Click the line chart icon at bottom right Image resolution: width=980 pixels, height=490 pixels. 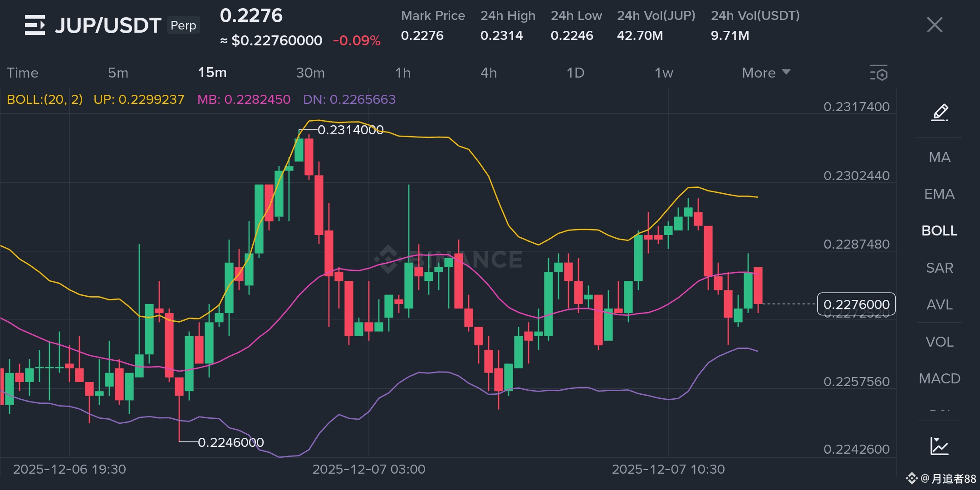coord(939,446)
